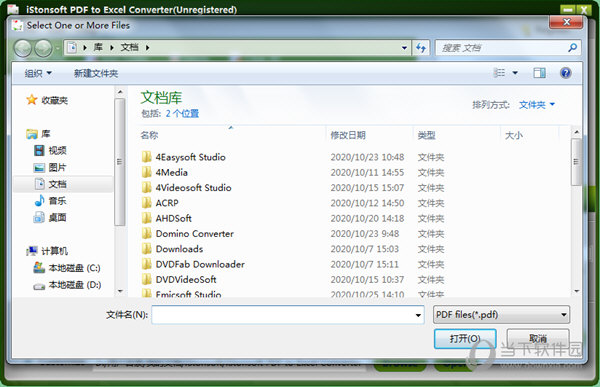Click file list scrollbar down arrow
The height and width of the screenshot is (387, 600).
[x=576, y=291]
